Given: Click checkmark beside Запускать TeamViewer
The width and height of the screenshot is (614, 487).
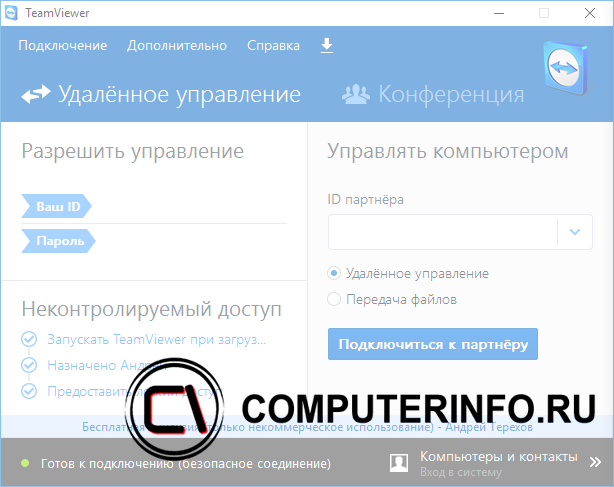Looking at the screenshot, I should 29,339.
